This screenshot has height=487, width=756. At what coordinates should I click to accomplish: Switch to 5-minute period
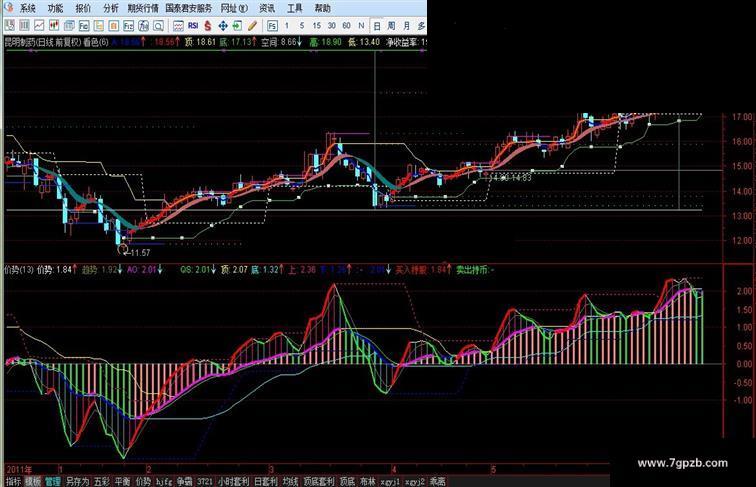(302, 26)
